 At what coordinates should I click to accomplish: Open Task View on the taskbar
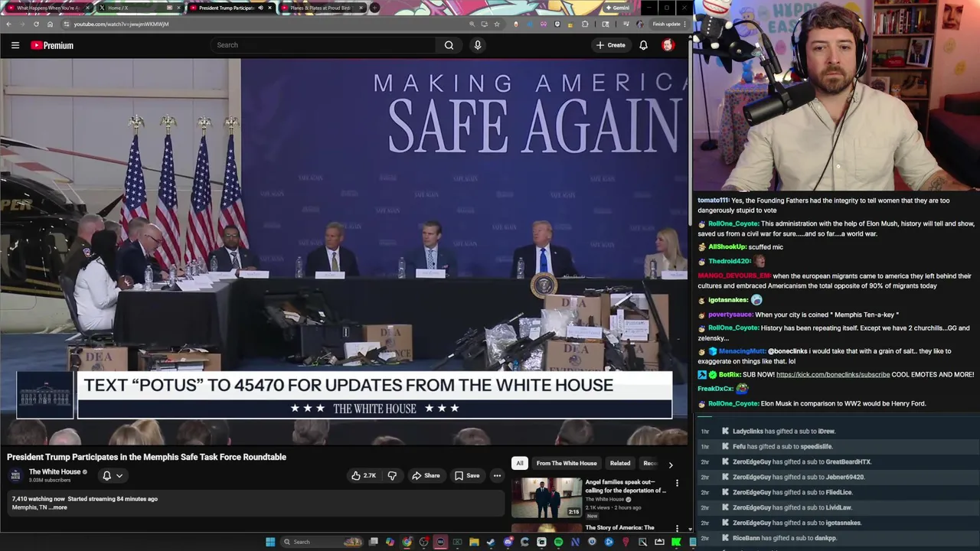373,542
